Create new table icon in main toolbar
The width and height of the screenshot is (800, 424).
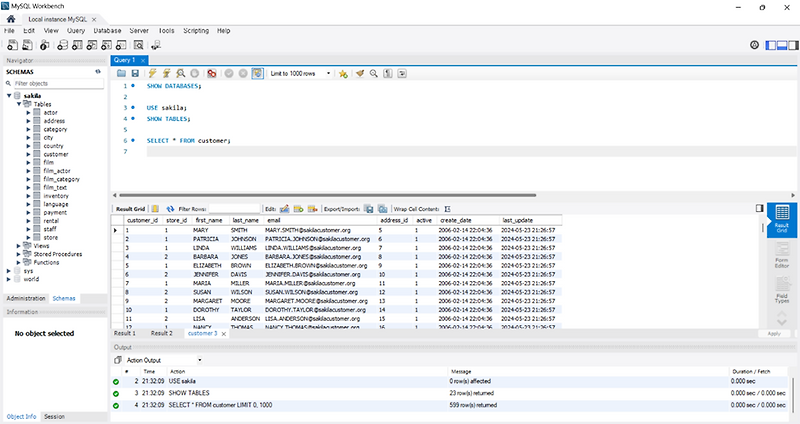point(77,45)
